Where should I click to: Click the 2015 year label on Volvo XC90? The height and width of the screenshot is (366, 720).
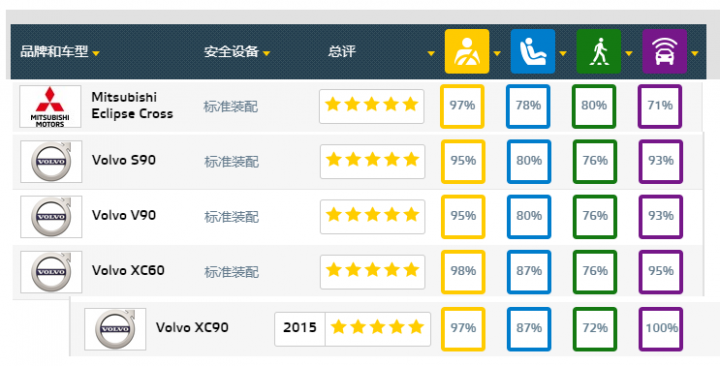(x=300, y=327)
